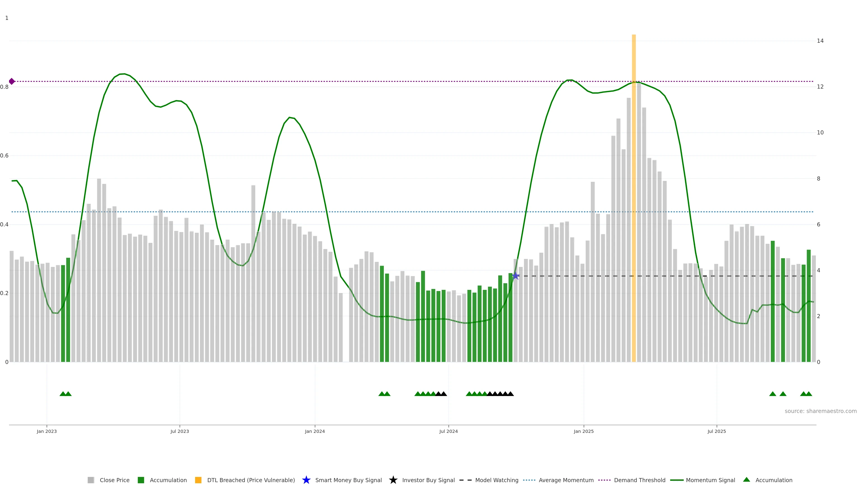Screen dimensions: 868x488
Task: Click the gray Close Price legend swatch
Action: (91, 480)
